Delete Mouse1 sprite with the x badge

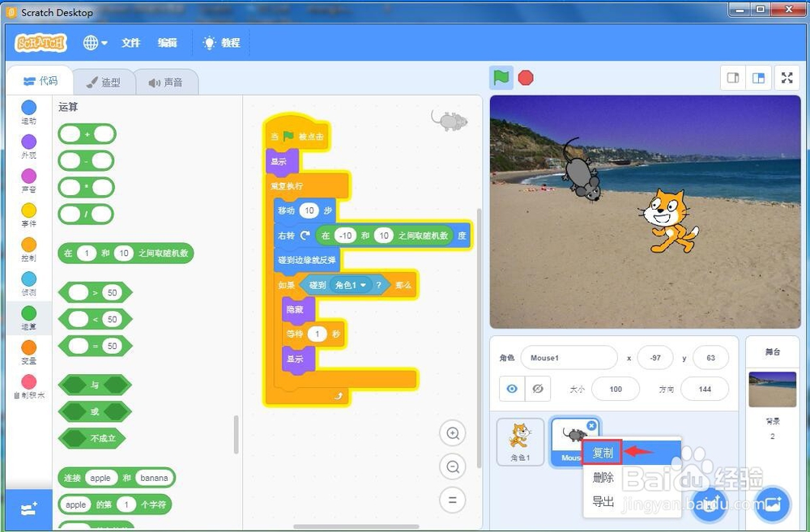[x=591, y=426]
